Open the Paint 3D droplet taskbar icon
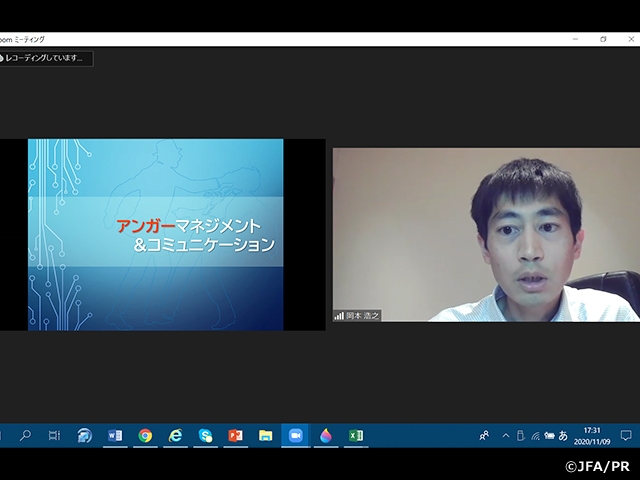This screenshot has height=480, width=640. click(x=325, y=435)
